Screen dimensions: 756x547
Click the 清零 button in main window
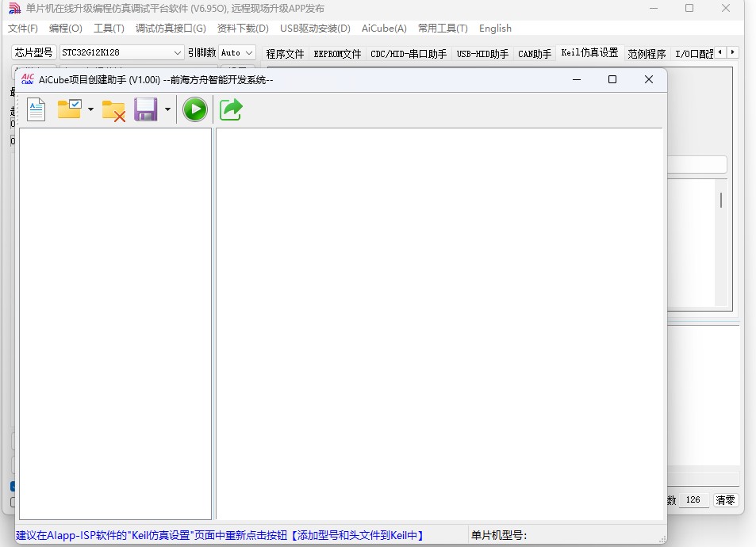[x=725, y=500]
